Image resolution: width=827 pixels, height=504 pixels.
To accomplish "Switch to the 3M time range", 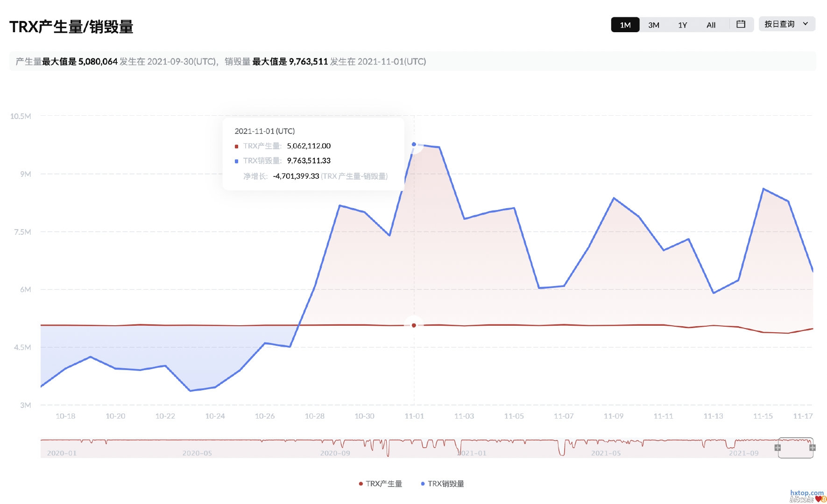I will point(654,25).
